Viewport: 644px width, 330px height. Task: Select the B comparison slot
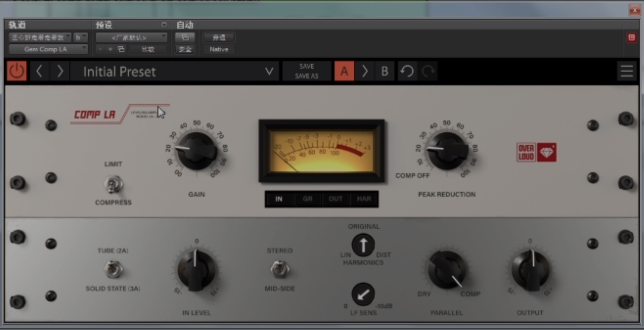coord(385,71)
